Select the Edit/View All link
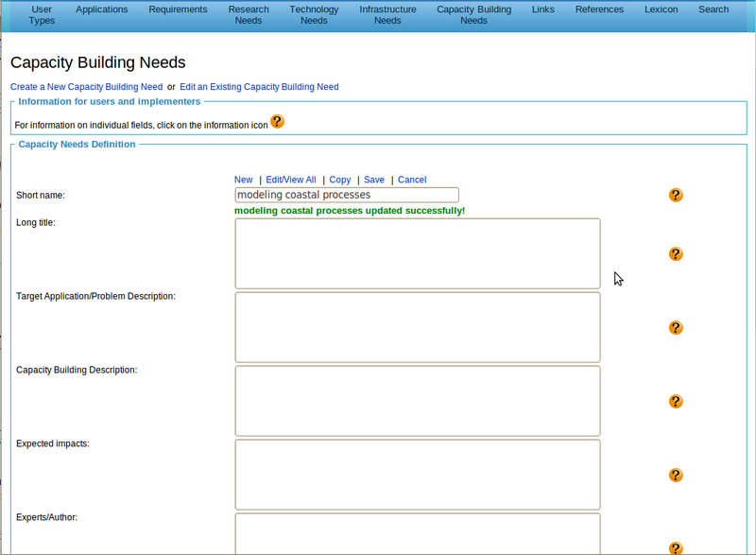Screen dimensions: 756x555 (291, 180)
